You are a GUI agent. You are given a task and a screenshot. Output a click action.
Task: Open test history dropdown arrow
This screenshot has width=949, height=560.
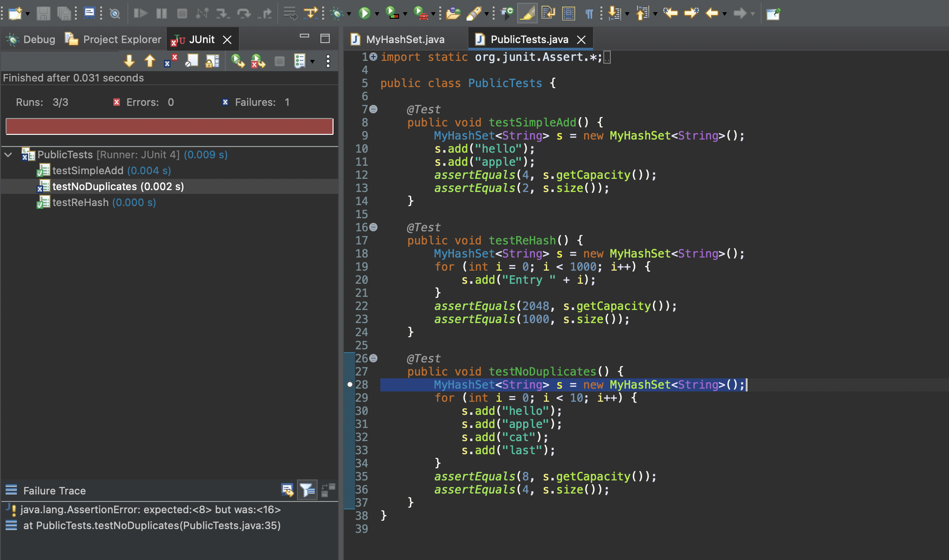(x=312, y=61)
